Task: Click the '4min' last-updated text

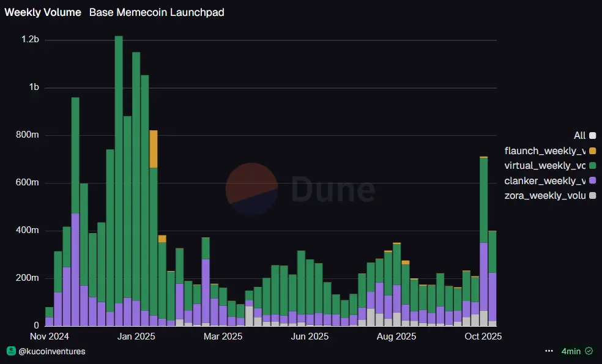Action: pos(571,351)
